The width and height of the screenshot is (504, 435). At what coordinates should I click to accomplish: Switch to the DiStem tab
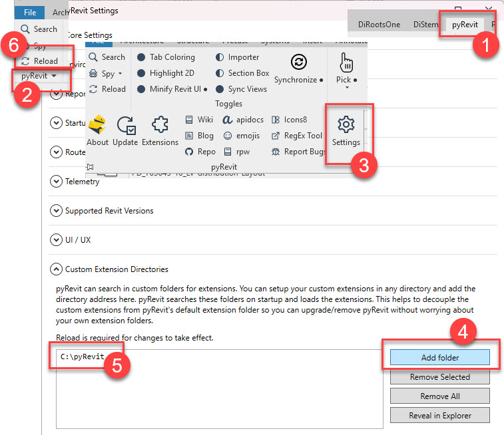pos(425,25)
